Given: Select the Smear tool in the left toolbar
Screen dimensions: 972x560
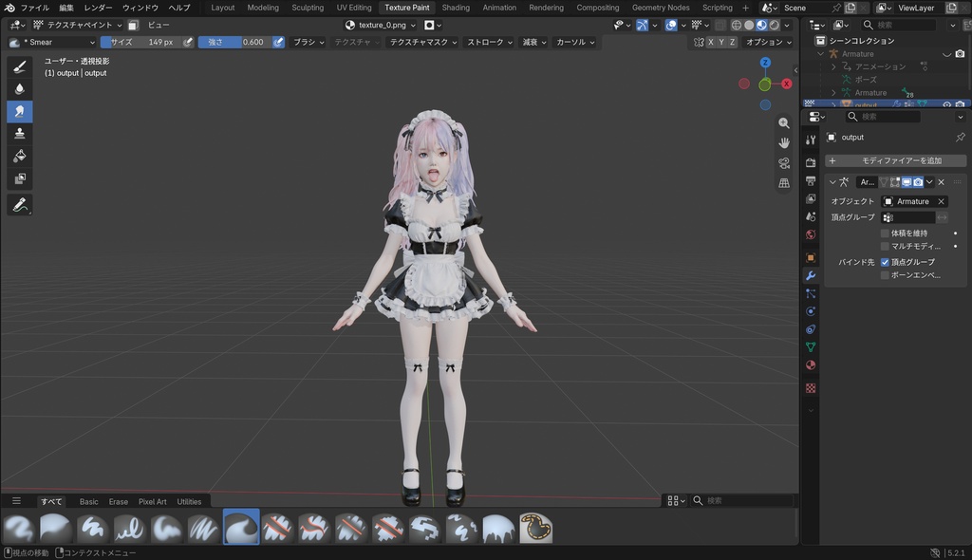Looking at the screenshot, I should pos(20,111).
